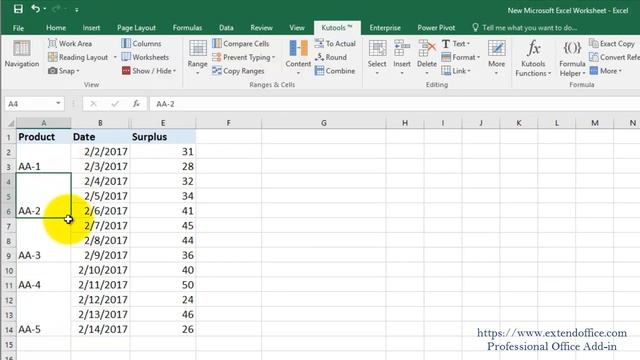Switch to the Enterprise tab
The image size is (640, 360).
pyautogui.click(x=385, y=28)
